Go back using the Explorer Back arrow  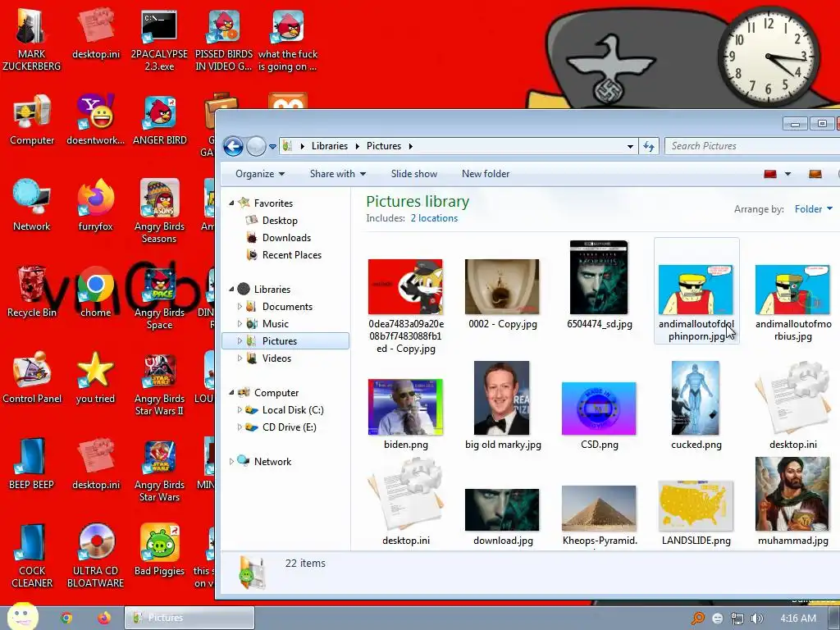click(233, 146)
